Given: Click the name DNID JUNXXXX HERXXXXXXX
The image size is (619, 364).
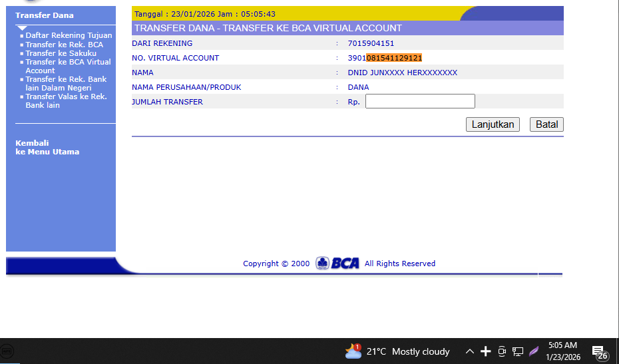Looking at the screenshot, I should pos(402,73).
